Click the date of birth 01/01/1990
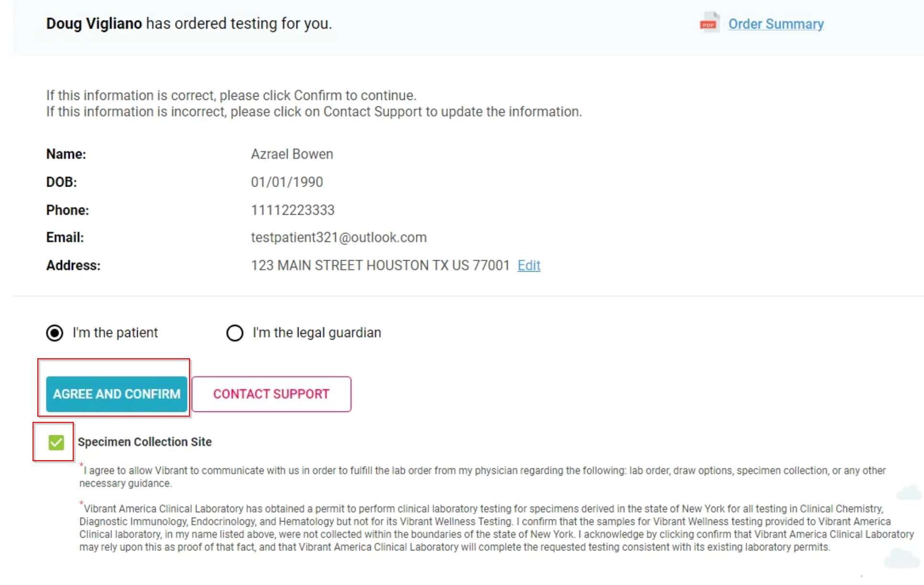Screen dimensions: 924x585 (x=287, y=182)
